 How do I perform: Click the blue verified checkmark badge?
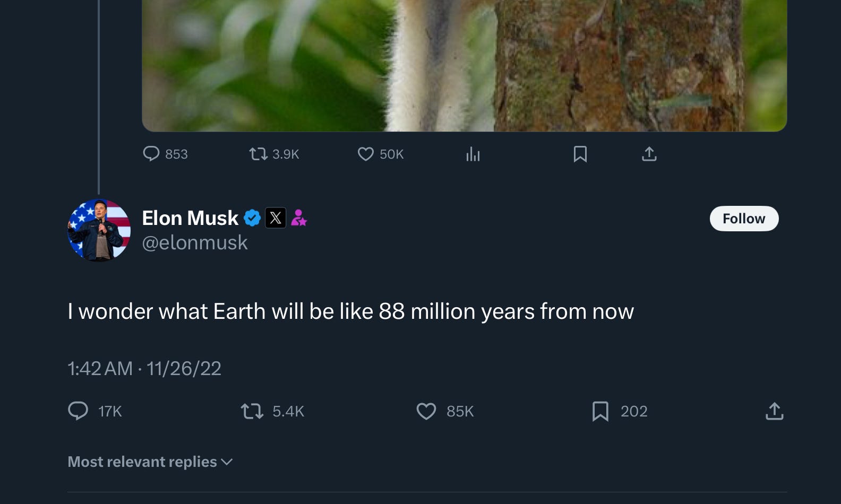(x=252, y=218)
